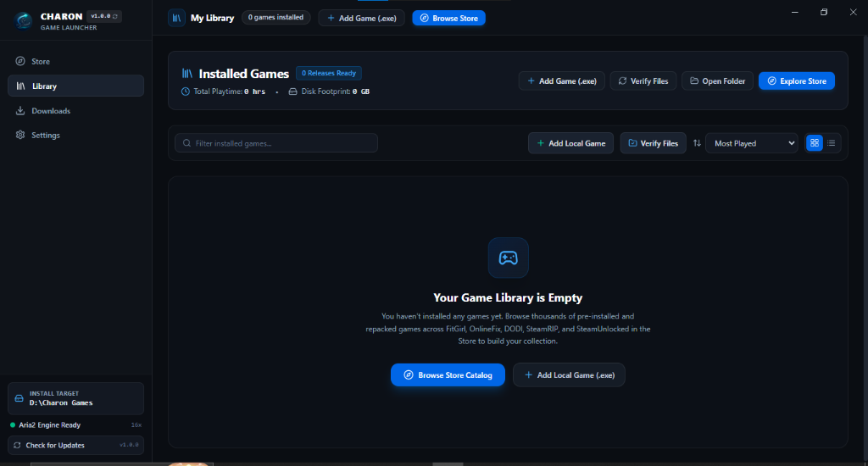Click the Install Target D:\Charon Games box
Image resolution: width=868 pixels, height=466 pixels.
coord(75,398)
